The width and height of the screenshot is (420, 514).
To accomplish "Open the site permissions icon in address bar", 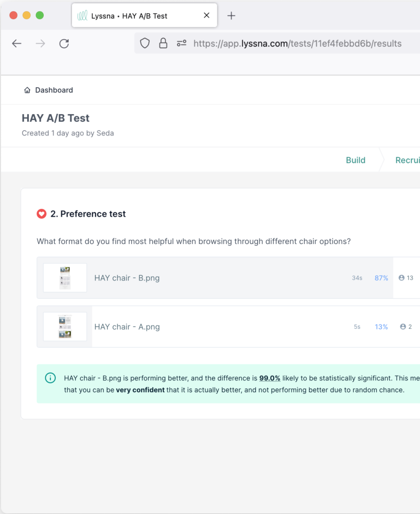I will tap(182, 43).
